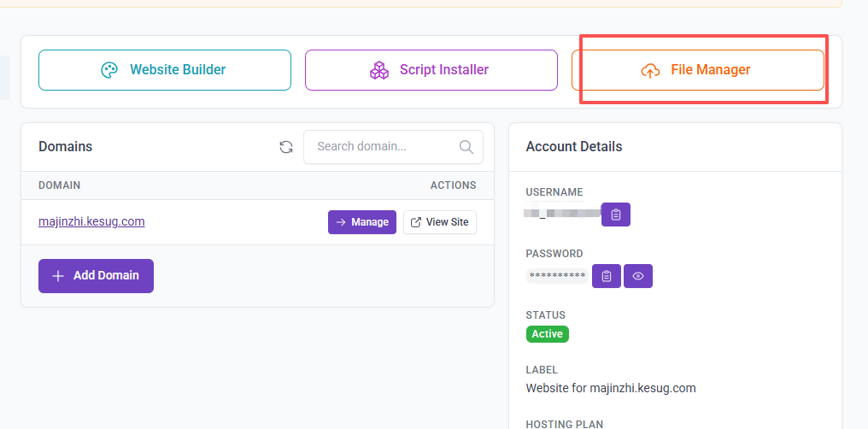Launch the Script Installer

(x=431, y=70)
